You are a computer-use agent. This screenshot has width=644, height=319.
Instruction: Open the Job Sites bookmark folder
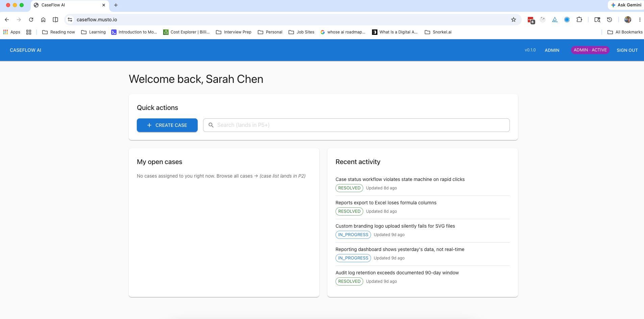(x=301, y=32)
